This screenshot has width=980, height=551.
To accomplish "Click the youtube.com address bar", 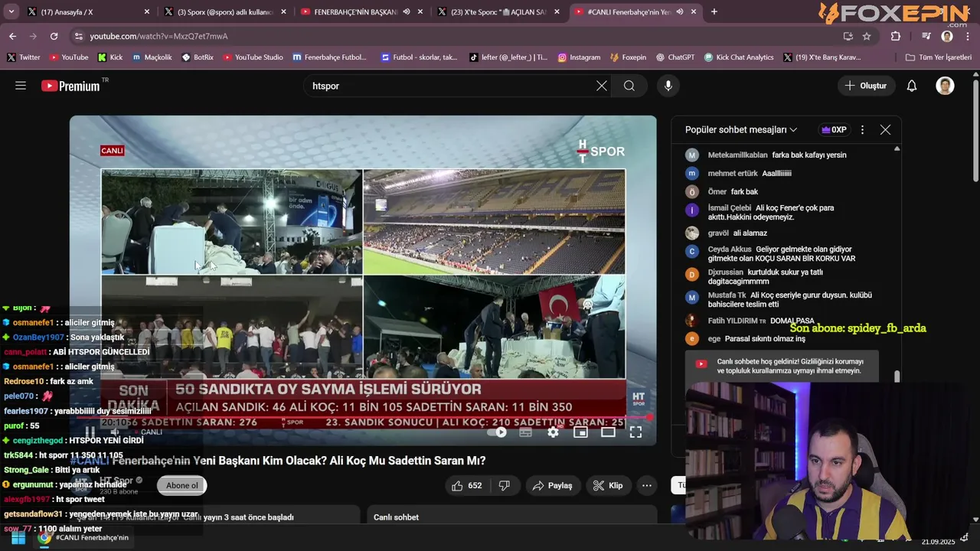I will (459, 36).
